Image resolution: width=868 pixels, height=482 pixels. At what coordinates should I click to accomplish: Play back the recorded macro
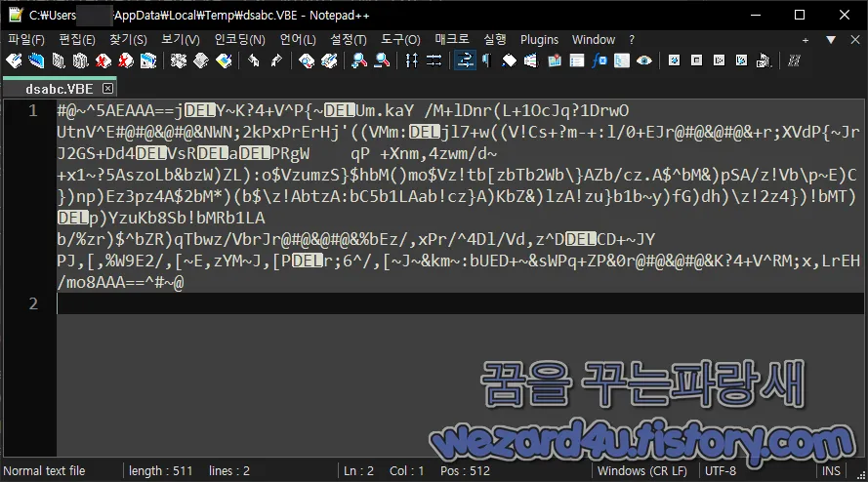[x=719, y=60]
